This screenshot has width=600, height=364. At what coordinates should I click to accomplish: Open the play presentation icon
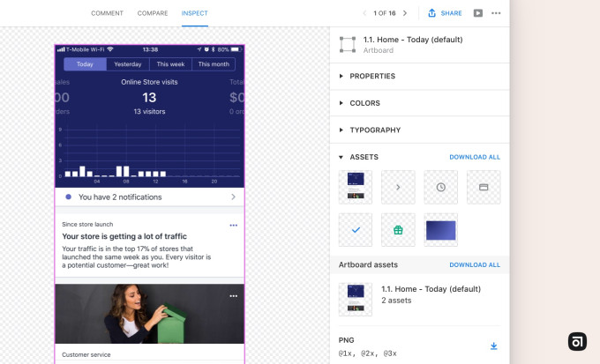(x=477, y=13)
